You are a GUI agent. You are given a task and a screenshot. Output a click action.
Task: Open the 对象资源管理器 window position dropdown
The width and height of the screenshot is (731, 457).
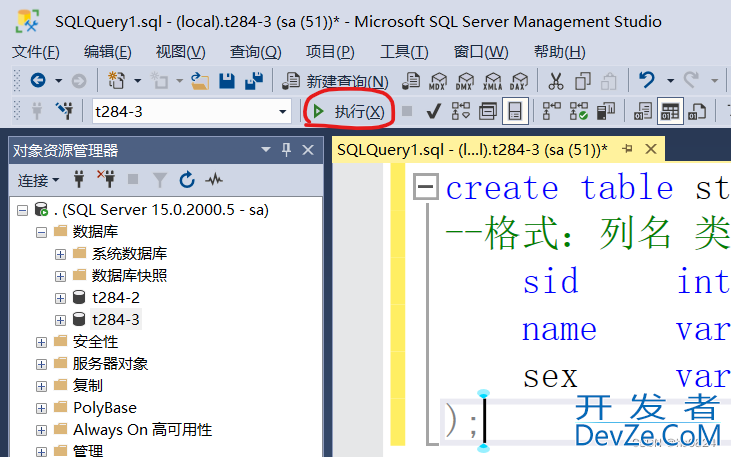pyautogui.click(x=266, y=150)
